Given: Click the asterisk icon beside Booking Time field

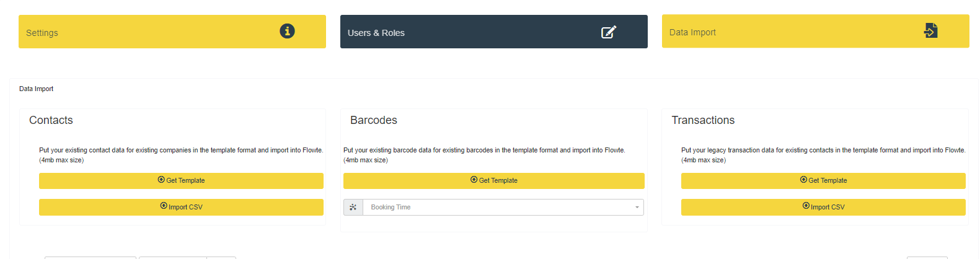Looking at the screenshot, I should click(353, 207).
